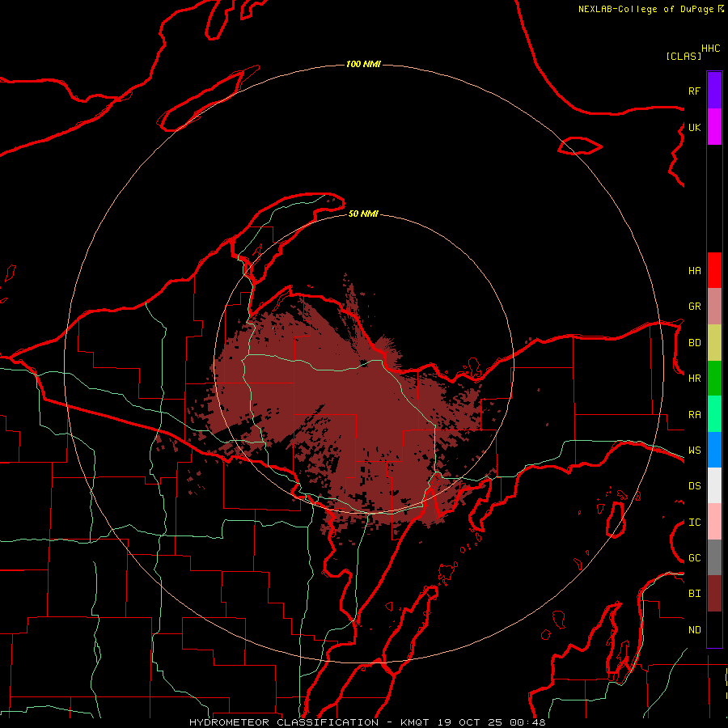The height and width of the screenshot is (728, 728).
Task: Click the 'GR' legend label
Action: 694,307
